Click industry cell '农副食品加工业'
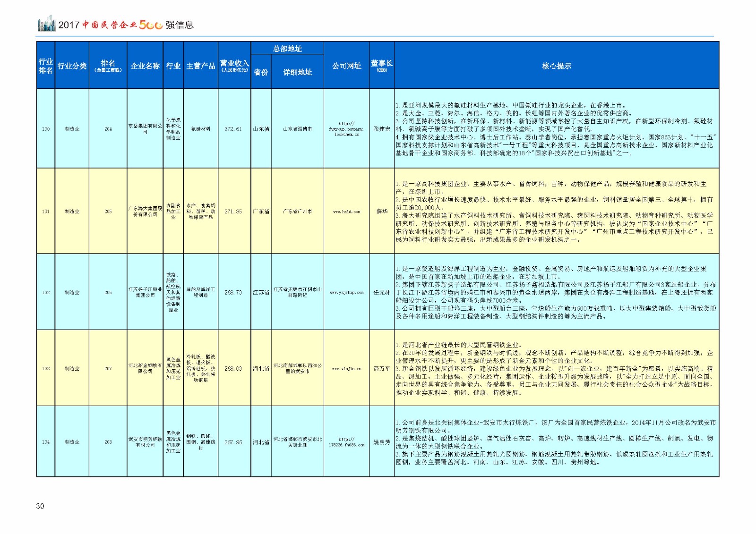This screenshot has width=756, height=534. [x=173, y=212]
